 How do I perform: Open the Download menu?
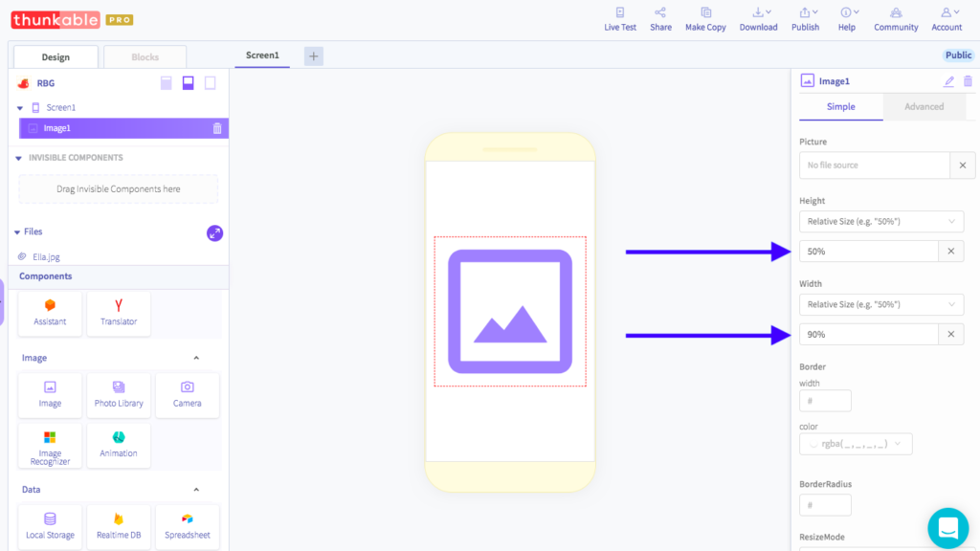758,19
